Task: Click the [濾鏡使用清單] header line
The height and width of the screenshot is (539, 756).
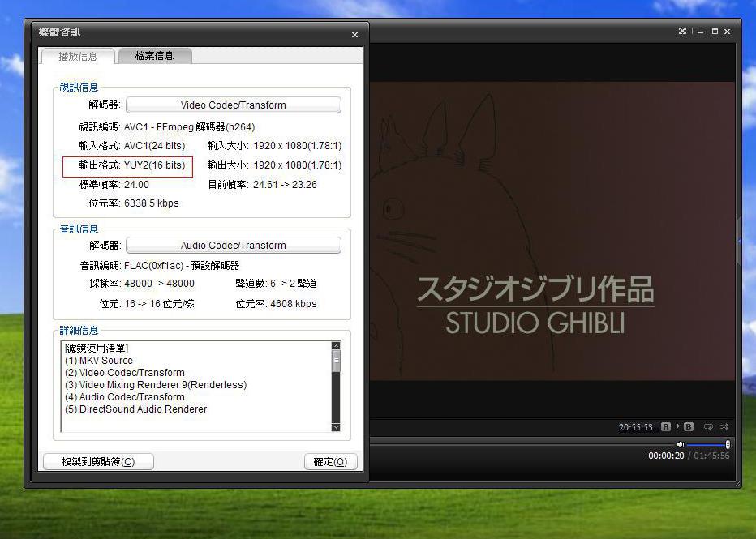Action: (97, 348)
